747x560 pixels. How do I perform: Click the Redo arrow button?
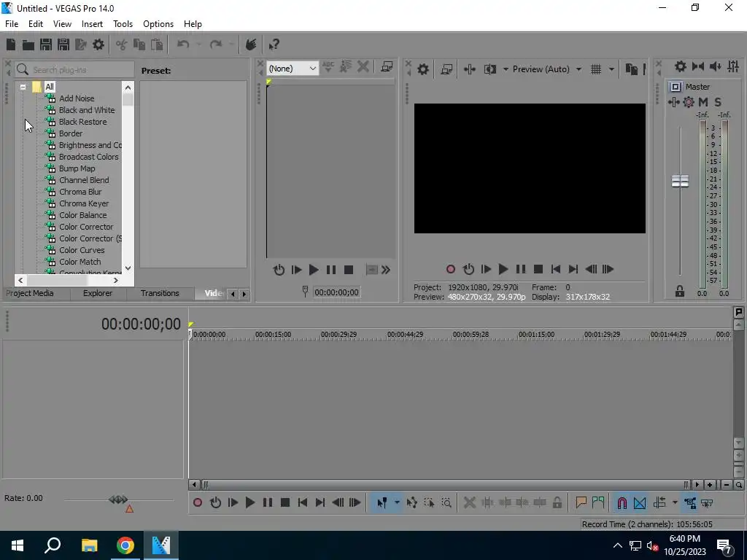[216, 44]
